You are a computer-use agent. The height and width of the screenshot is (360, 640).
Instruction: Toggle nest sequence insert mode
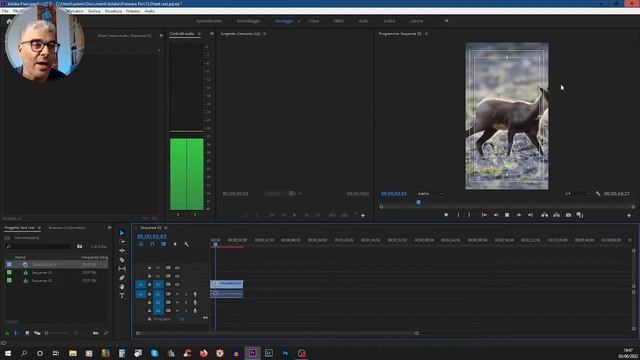coord(141,244)
